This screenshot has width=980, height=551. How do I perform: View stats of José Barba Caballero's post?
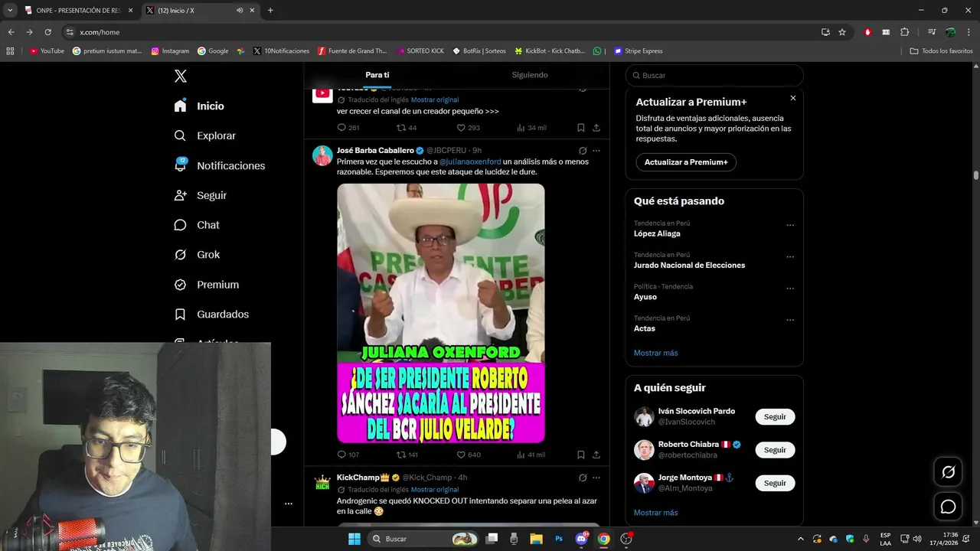[531, 455]
